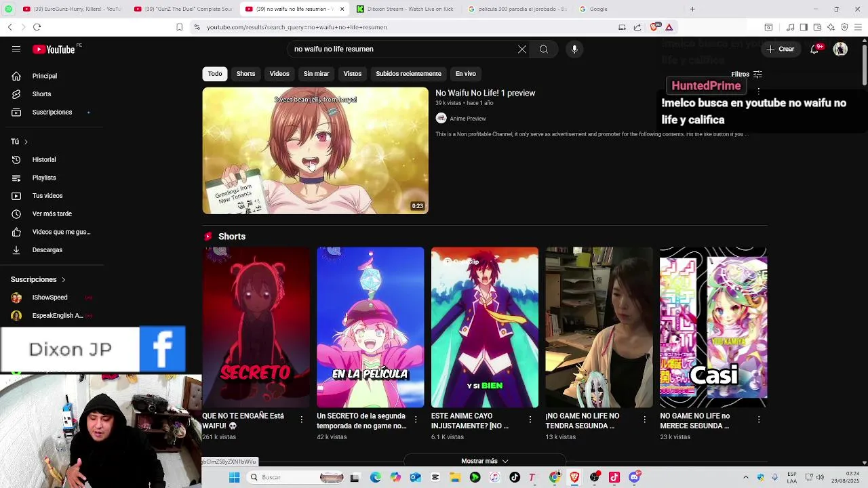Select the Sin mirar filter chip
This screenshot has height=488, width=868.
(x=316, y=73)
